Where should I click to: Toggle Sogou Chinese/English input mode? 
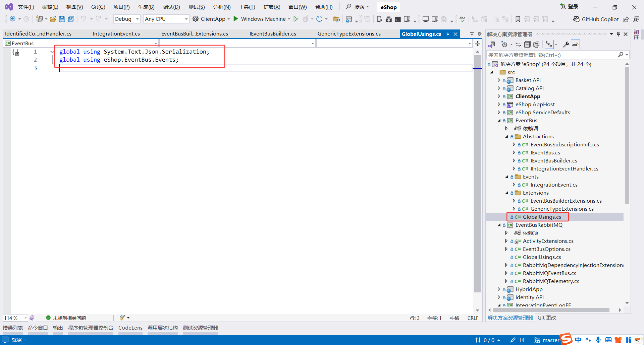(x=578, y=340)
